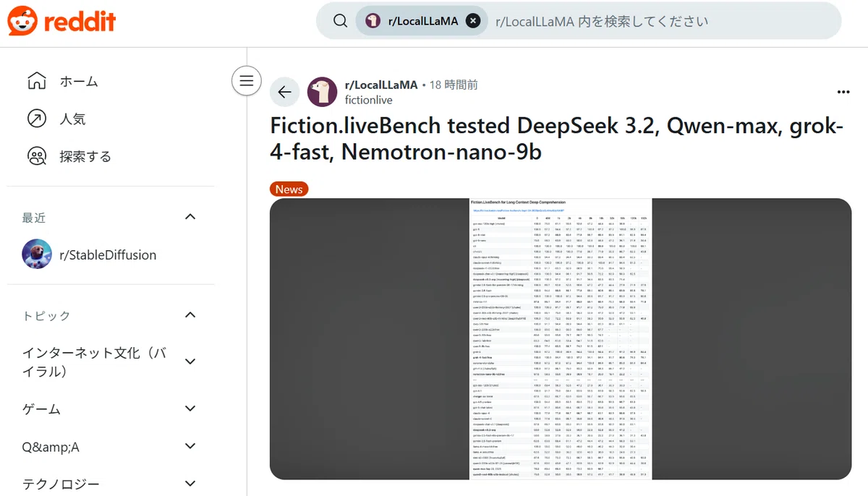Remove the r/LocalLLaMA search filter chip

(x=472, y=21)
